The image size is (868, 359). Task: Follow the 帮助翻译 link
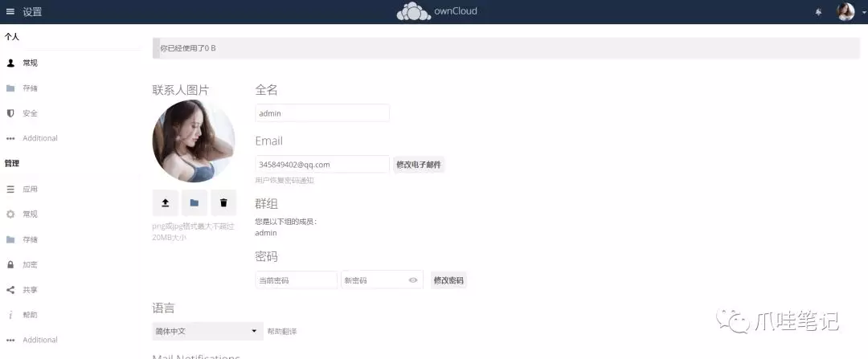click(282, 332)
